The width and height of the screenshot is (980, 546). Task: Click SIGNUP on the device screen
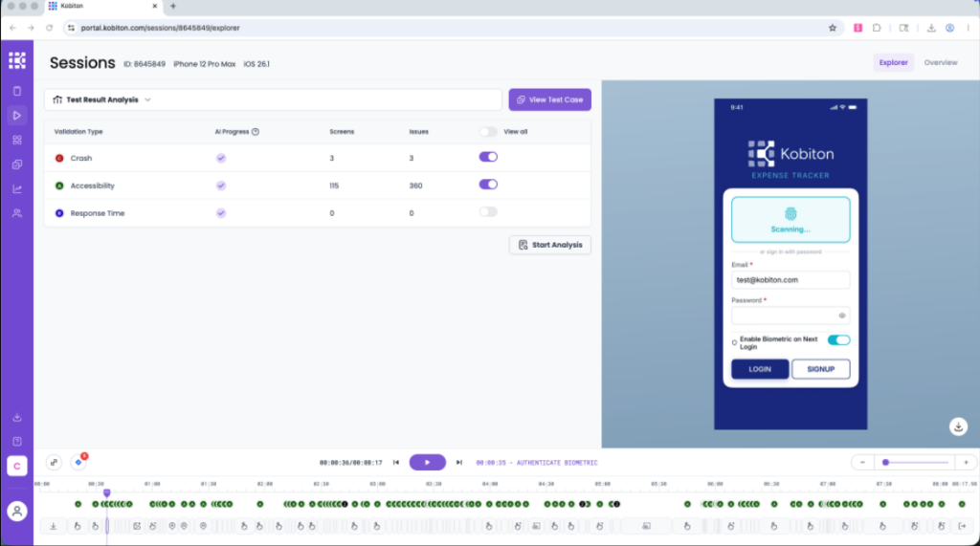(x=820, y=369)
